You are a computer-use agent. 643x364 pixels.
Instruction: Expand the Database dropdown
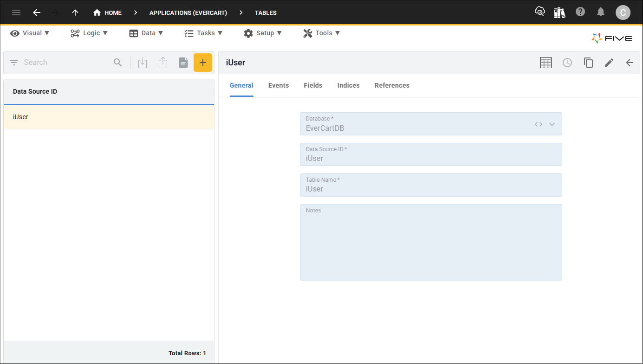[552, 124]
